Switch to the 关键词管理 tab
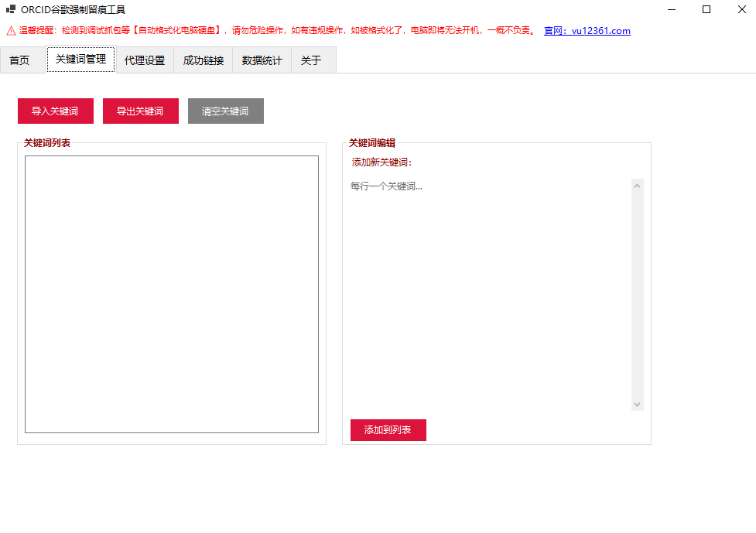Screen dimensions: 756x533 click(80, 60)
